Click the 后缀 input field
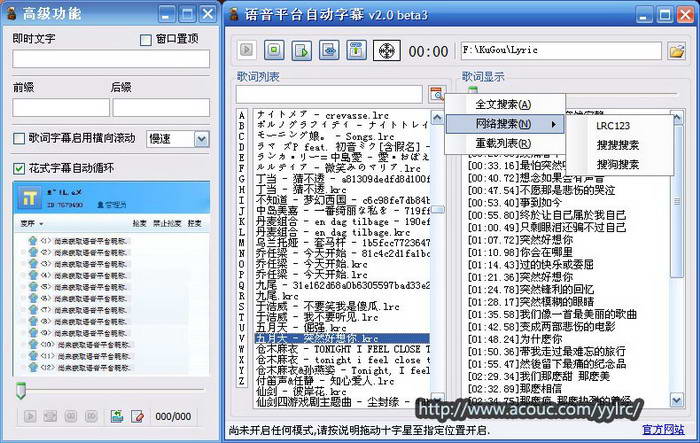 161,108
